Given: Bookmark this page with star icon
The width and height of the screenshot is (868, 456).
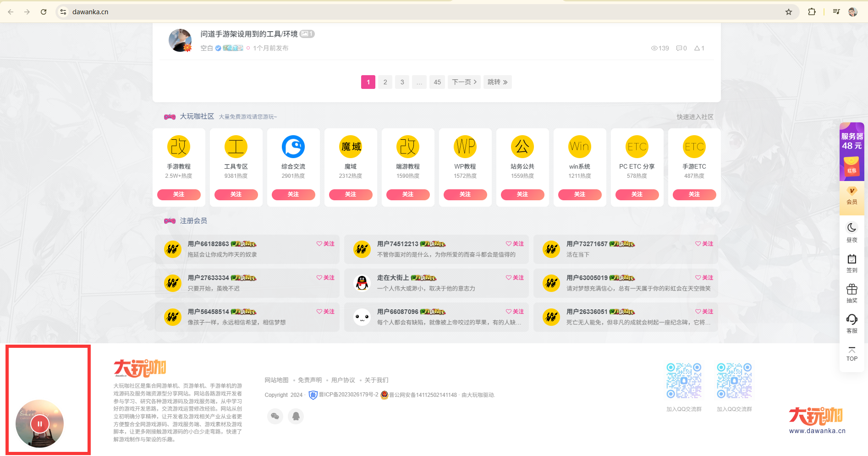Looking at the screenshot, I should coord(789,12).
